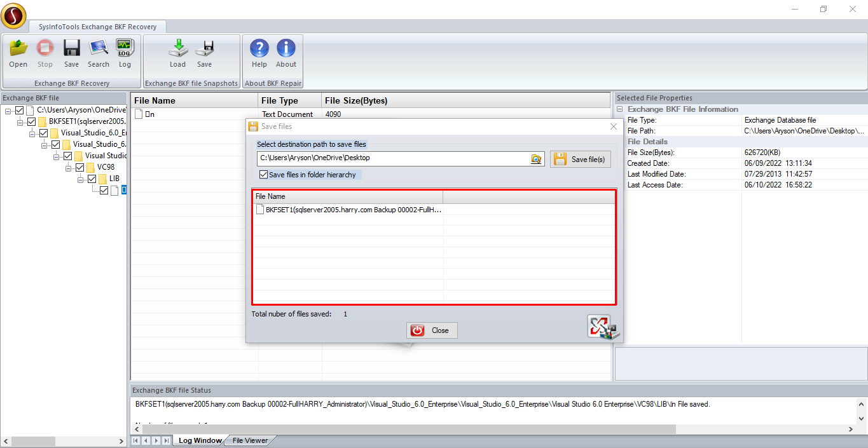Click the file icon beside the first File Name row
868x448 pixels.
pyautogui.click(x=139, y=114)
